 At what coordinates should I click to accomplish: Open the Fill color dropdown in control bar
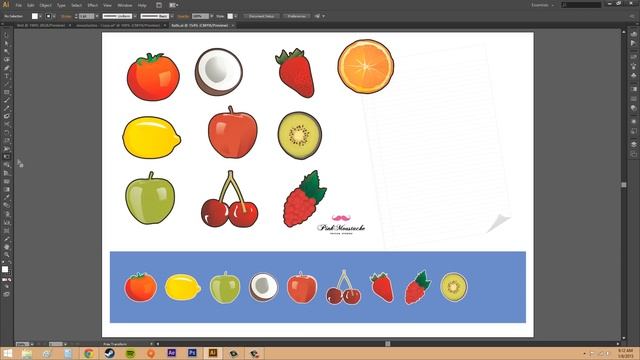[40, 16]
